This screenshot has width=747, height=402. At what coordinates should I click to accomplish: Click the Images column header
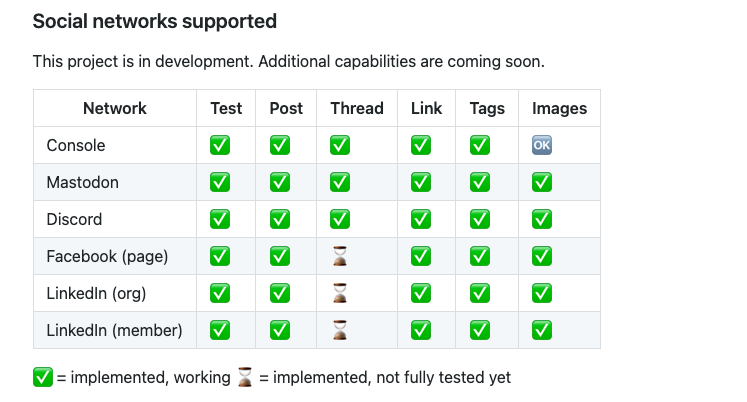click(559, 108)
